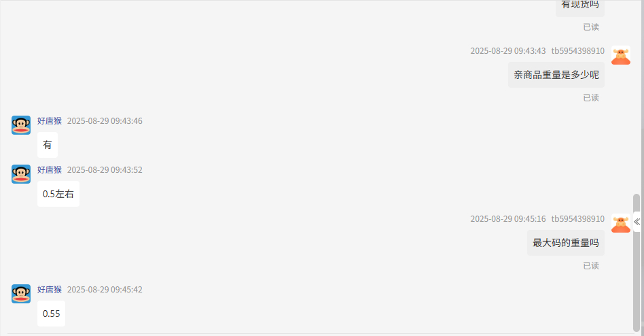Select the reply bubble 0.5左右
The width and height of the screenshot is (644, 336).
[x=58, y=194]
